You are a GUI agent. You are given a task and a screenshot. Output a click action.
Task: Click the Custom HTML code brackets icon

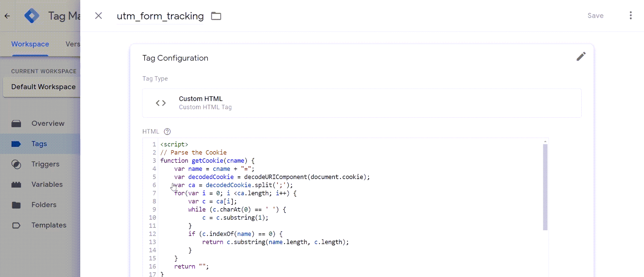(x=161, y=103)
